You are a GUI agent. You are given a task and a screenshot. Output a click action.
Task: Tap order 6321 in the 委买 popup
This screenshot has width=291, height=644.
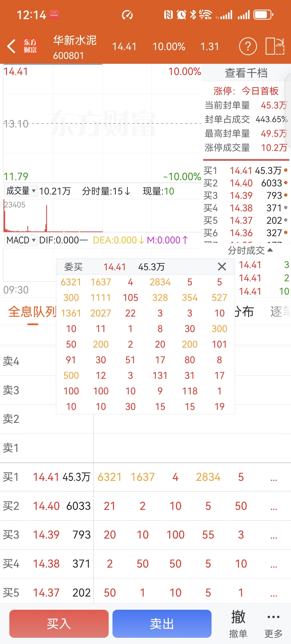point(71,282)
